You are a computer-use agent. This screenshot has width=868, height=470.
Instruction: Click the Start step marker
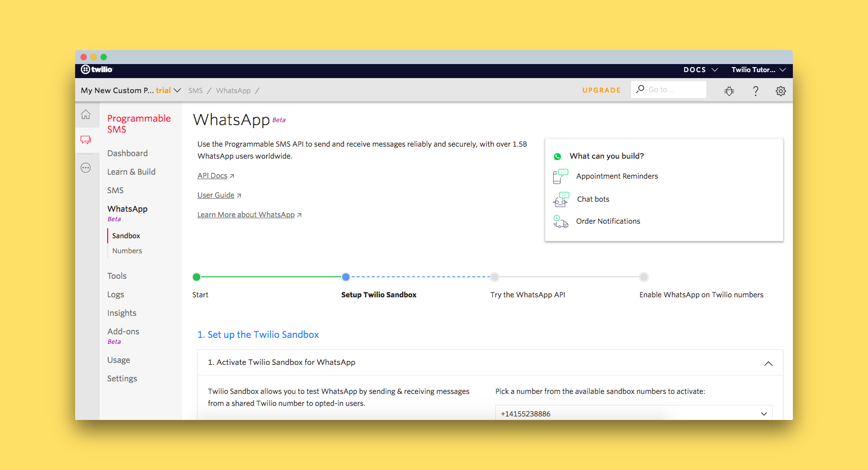tap(197, 277)
